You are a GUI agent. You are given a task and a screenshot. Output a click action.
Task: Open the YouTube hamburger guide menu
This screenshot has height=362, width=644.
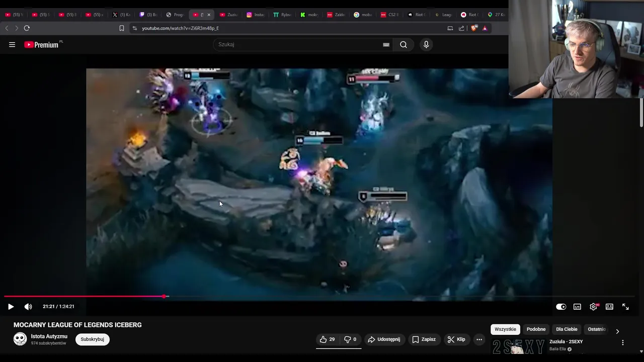(12, 45)
